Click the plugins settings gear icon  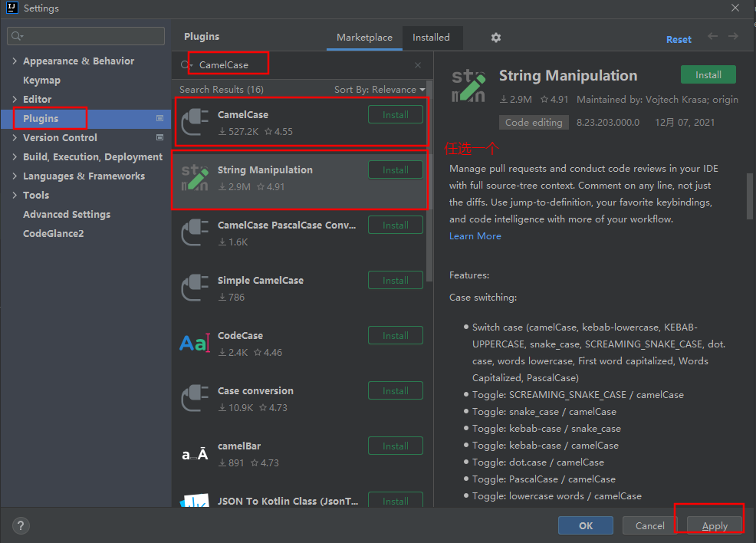(x=495, y=38)
